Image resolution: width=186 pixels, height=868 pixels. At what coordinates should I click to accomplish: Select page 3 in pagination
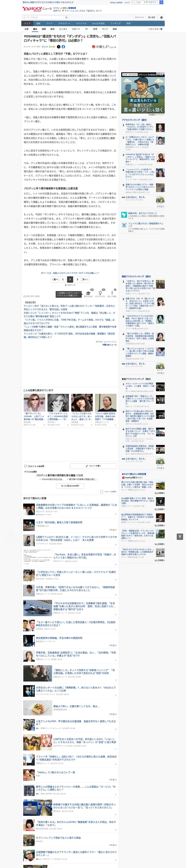tap(77, 279)
